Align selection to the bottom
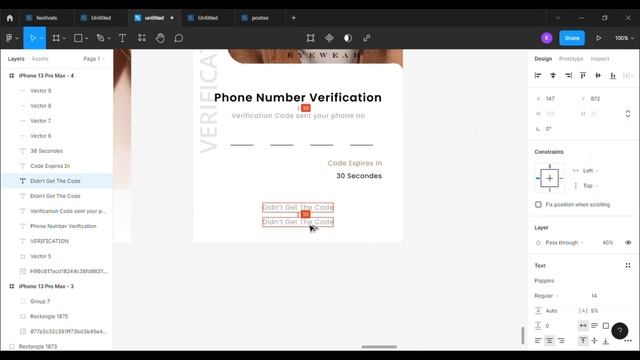Viewport: 640px width, 360px height. [x=613, y=76]
